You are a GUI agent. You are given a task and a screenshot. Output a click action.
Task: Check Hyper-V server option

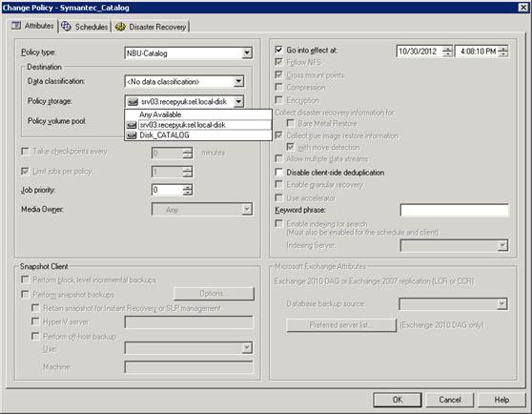pyautogui.click(x=35, y=321)
